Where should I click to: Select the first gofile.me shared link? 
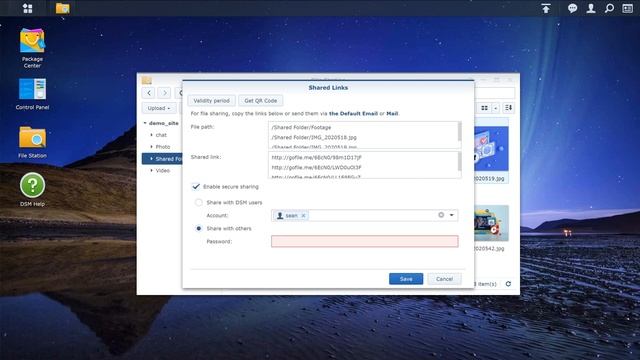[316, 157]
